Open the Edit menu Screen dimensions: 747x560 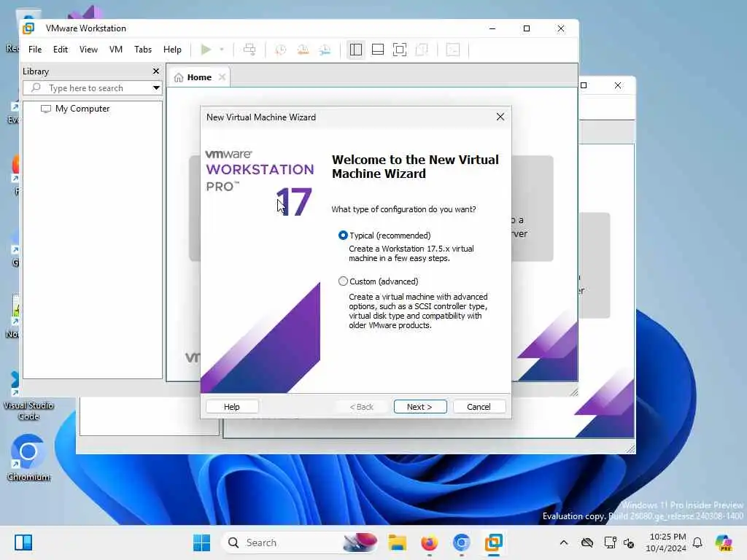(x=60, y=50)
